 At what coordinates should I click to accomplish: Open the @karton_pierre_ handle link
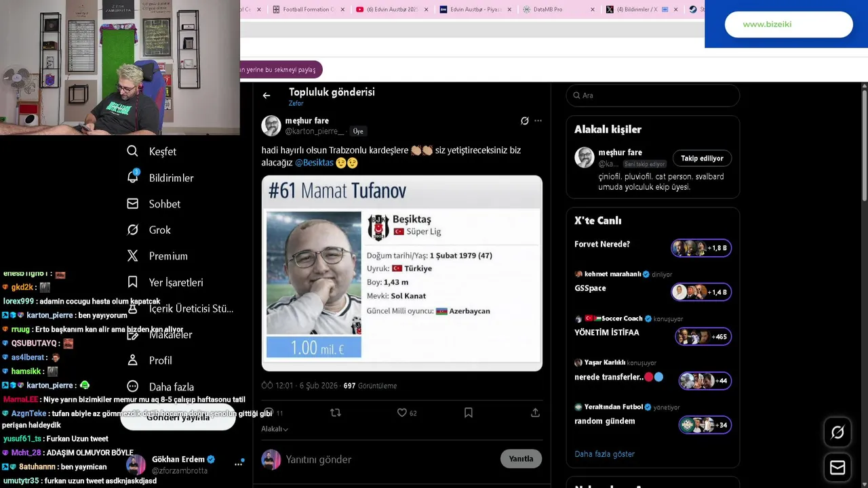(314, 131)
